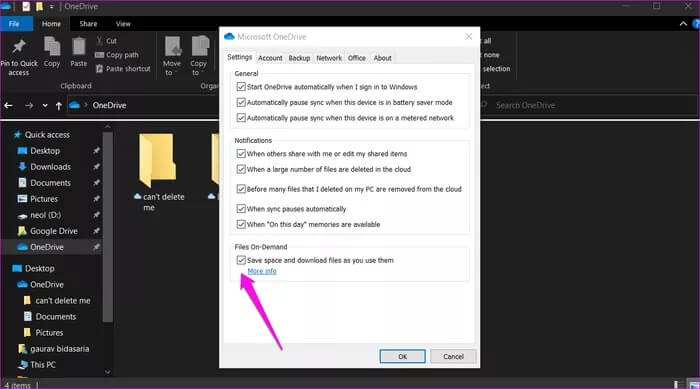The height and width of the screenshot is (389, 700).
Task: Switch to the Share ribbon tab
Action: click(x=88, y=24)
